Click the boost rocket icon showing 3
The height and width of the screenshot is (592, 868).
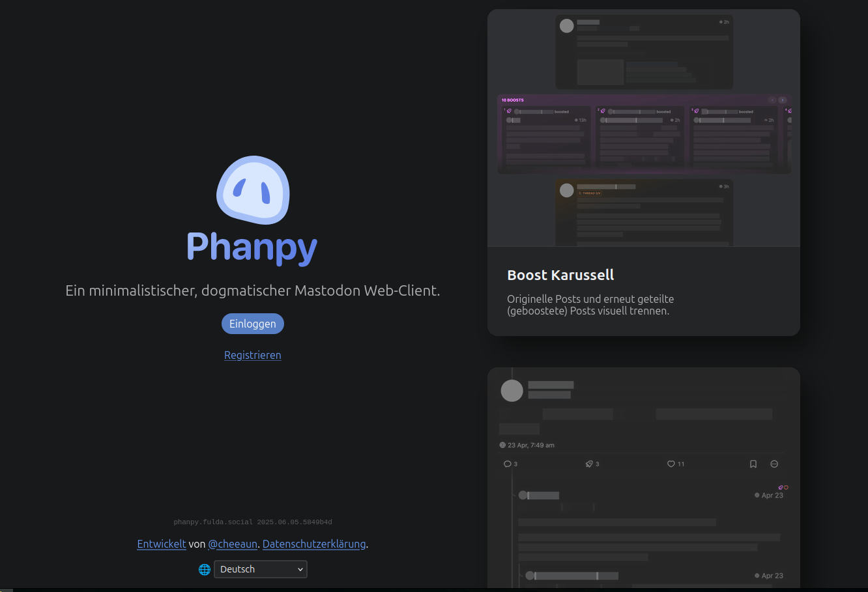[589, 464]
